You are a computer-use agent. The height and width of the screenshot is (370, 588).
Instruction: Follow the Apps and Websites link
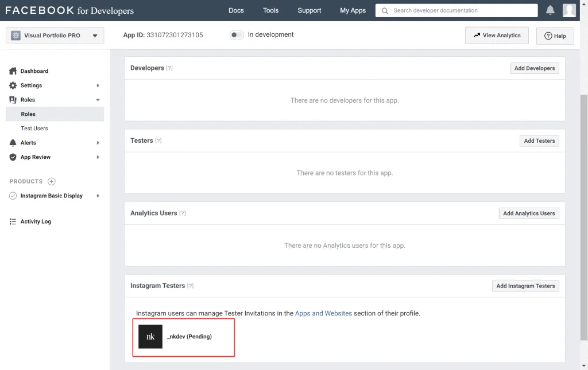(x=323, y=313)
